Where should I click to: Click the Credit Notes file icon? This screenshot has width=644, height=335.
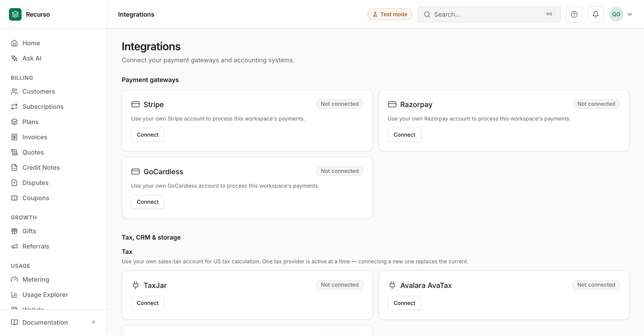(x=14, y=167)
